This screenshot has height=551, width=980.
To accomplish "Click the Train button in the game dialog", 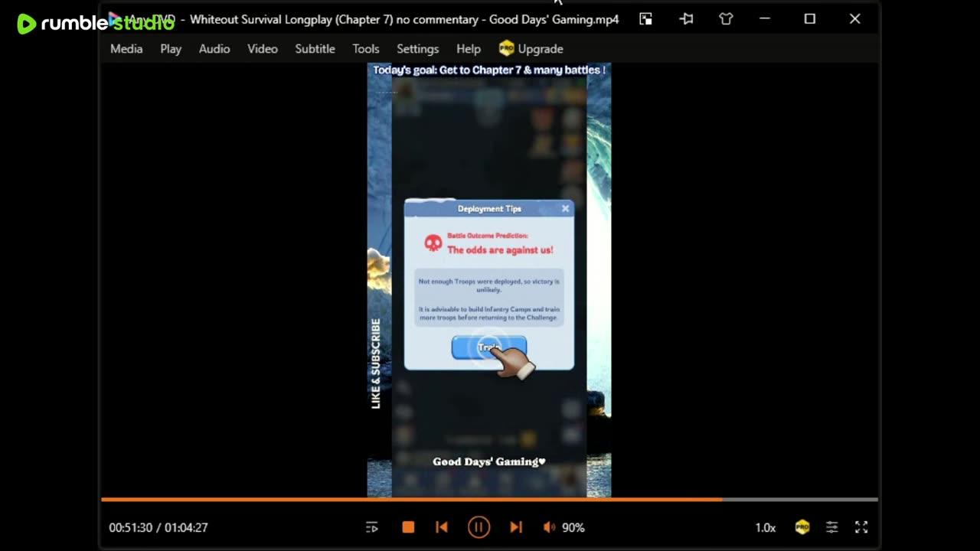I will (x=488, y=348).
